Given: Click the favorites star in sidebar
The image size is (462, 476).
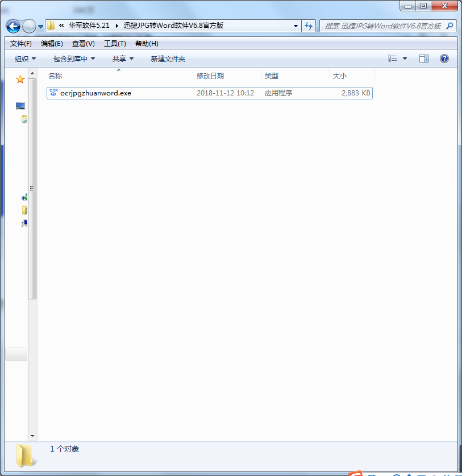Looking at the screenshot, I should (x=20, y=79).
